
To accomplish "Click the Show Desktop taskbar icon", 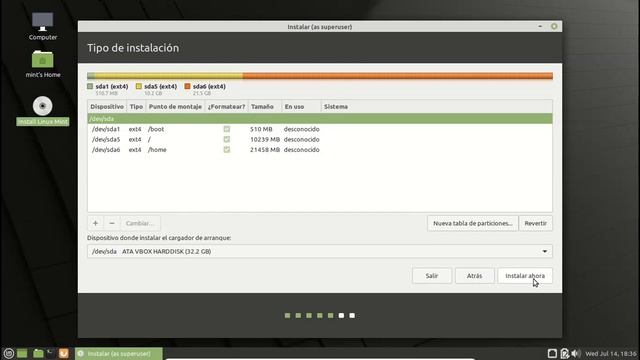I will tap(22, 353).
